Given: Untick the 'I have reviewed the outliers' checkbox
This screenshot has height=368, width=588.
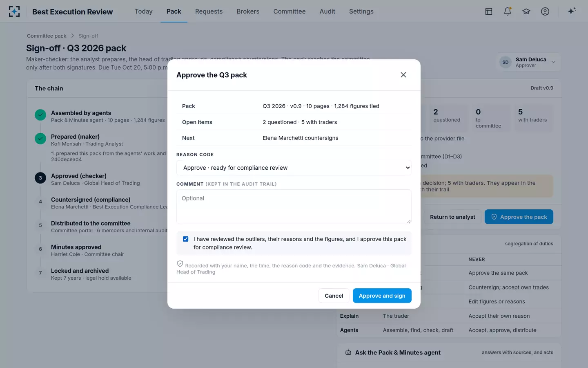Looking at the screenshot, I should (186, 239).
